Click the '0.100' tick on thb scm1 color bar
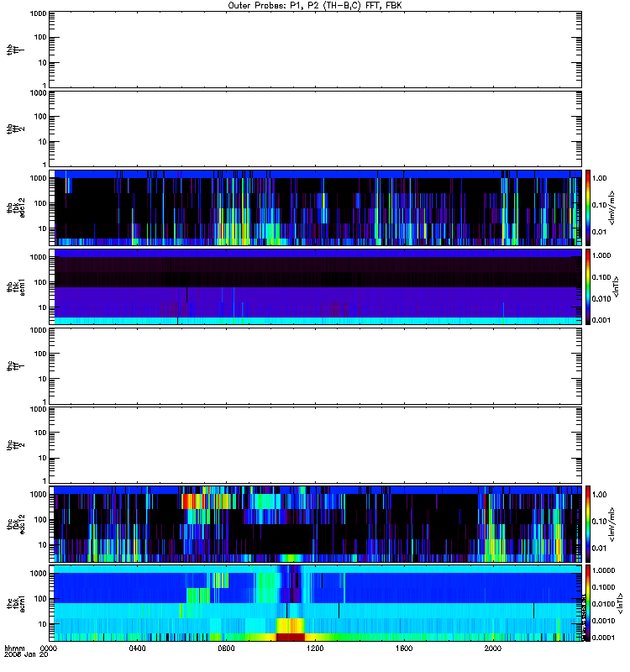Viewport: 630px width, 672px height. point(601,277)
